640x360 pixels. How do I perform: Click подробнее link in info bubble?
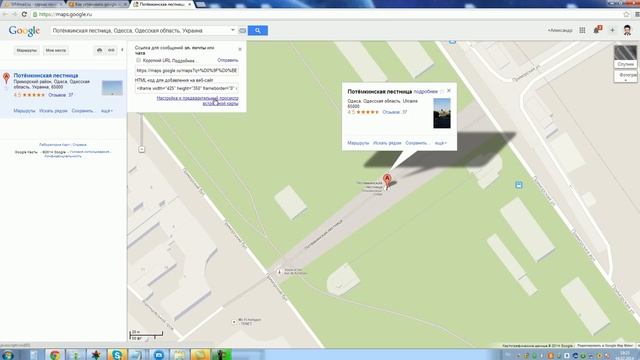click(x=426, y=91)
